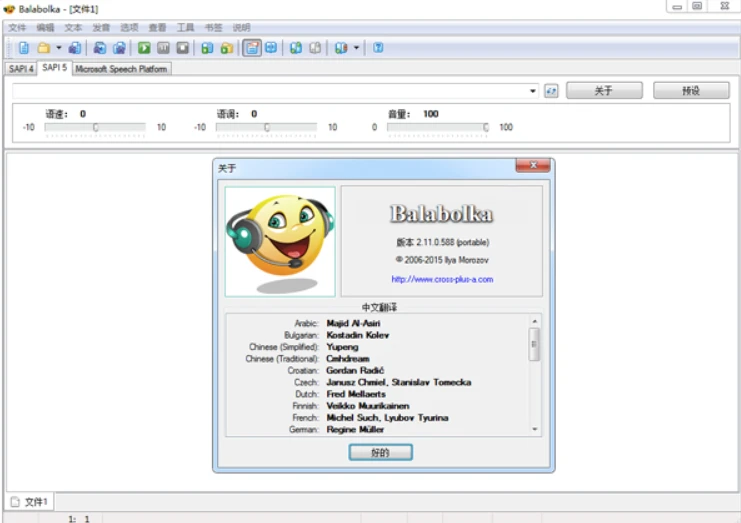Switch to the SAPI 4 tab
This screenshot has width=741, height=523.
pos(21,69)
